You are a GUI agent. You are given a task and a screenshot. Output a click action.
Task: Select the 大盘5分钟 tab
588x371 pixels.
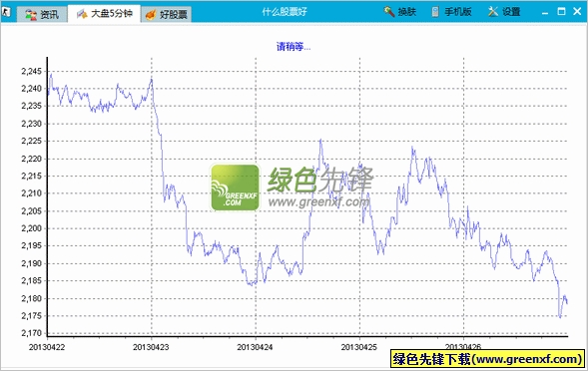[104, 14]
